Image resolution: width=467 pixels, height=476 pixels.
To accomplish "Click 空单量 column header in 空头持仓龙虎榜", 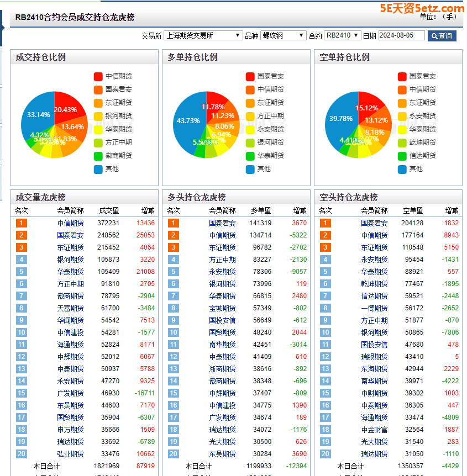I will pos(413,210).
